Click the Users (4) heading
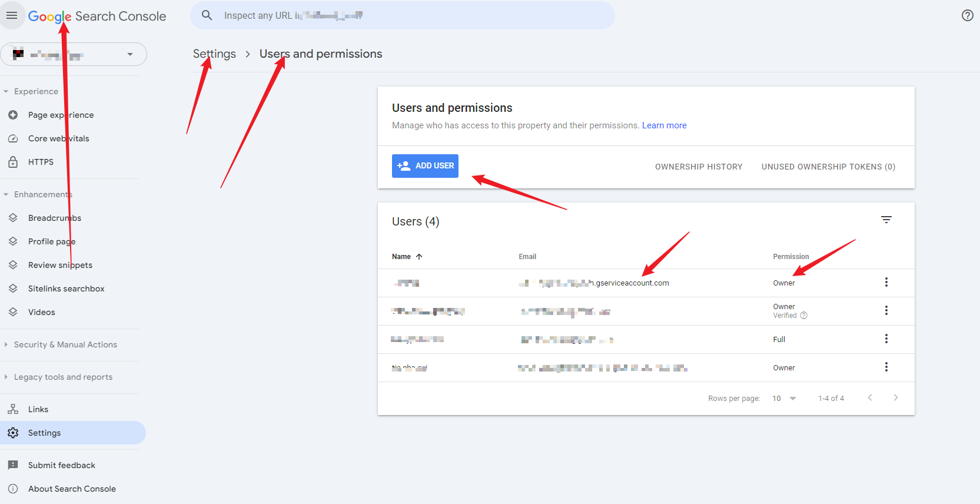Screen dimensions: 980x504 tap(416, 221)
